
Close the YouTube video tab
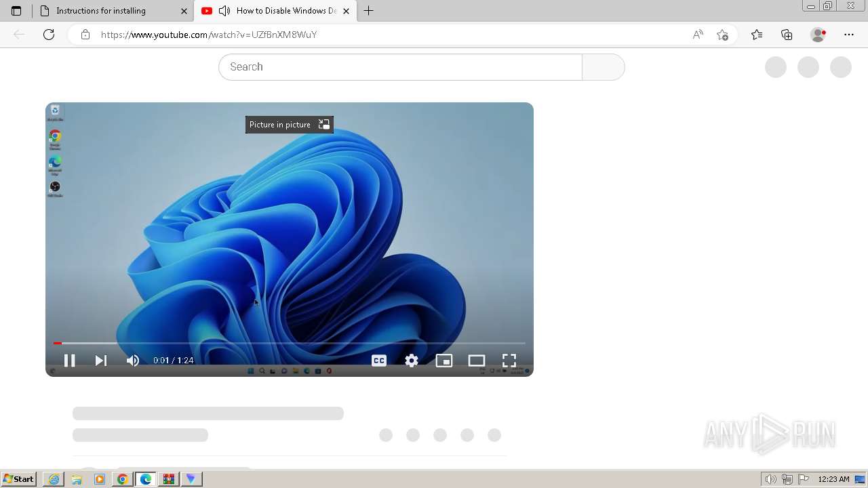click(346, 11)
